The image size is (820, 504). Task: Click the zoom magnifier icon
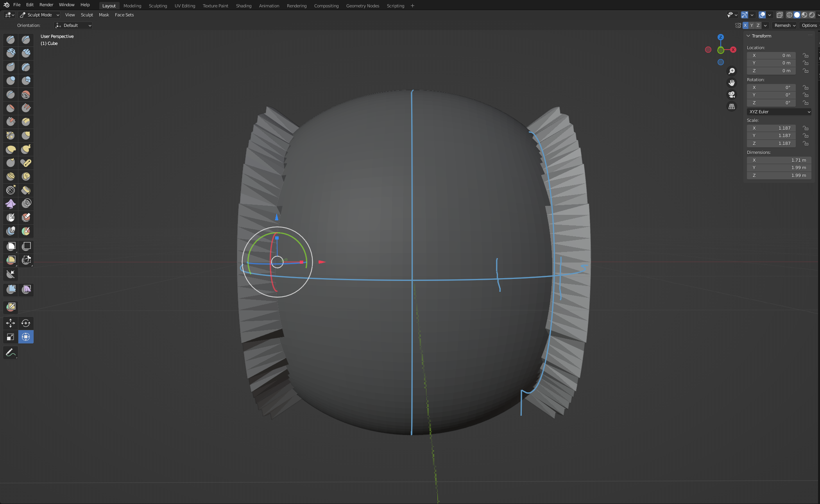(732, 71)
